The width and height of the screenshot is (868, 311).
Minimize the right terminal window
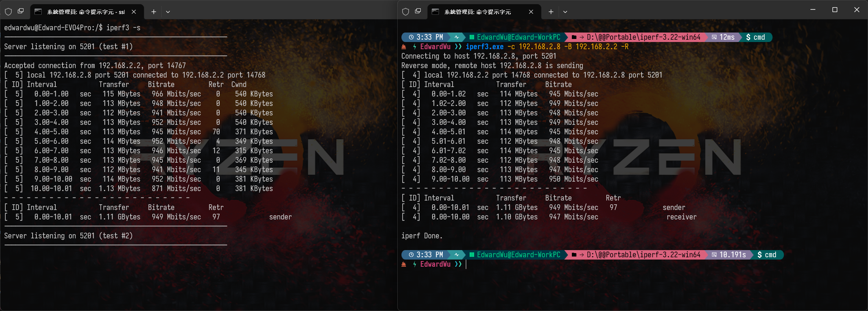point(813,10)
